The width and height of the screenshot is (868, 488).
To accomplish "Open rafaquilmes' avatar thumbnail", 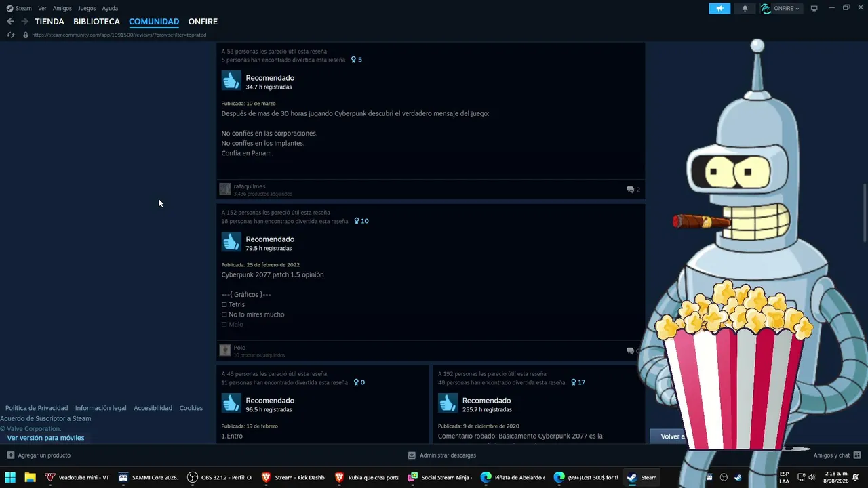I will click(x=225, y=189).
